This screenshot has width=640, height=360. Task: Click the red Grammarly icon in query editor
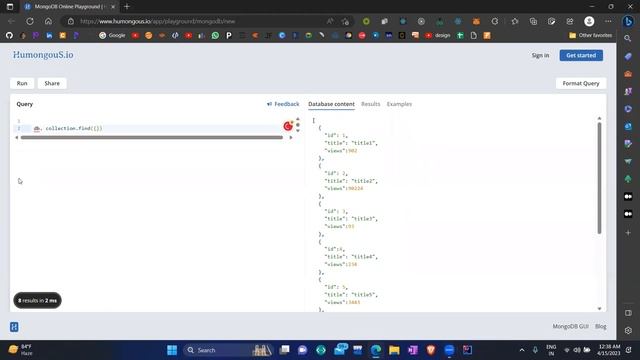coord(288,126)
